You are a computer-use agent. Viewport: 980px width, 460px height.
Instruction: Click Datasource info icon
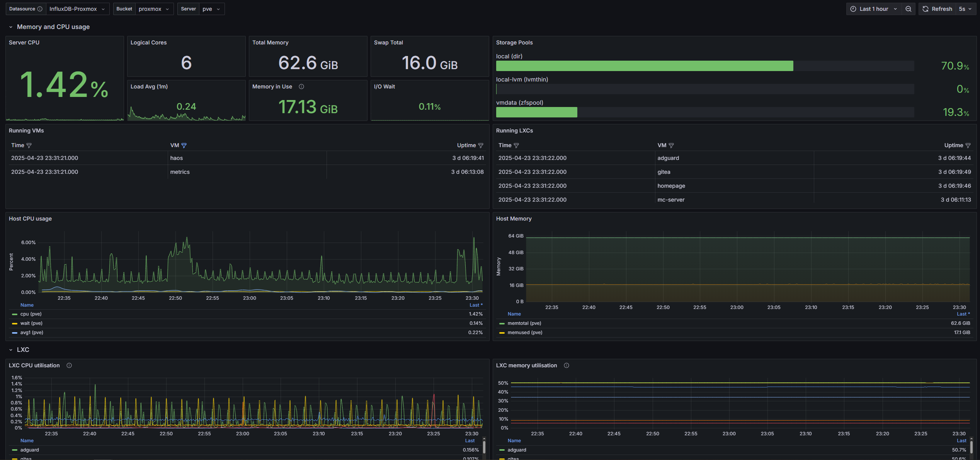click(40, 9)
